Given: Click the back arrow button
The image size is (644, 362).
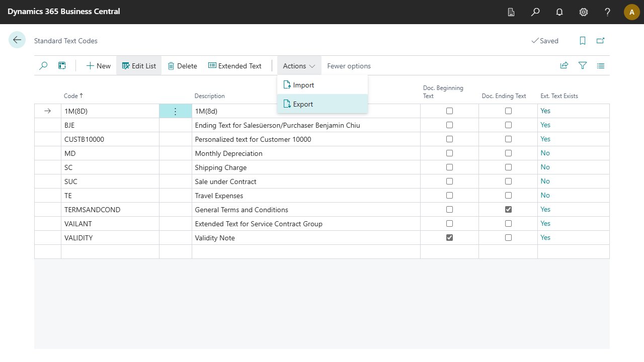Looking at the screenshot, I should pos(17,40).
